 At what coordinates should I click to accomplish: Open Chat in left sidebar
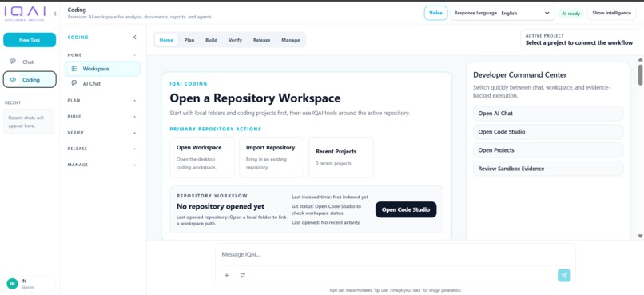tap(30, 62)
